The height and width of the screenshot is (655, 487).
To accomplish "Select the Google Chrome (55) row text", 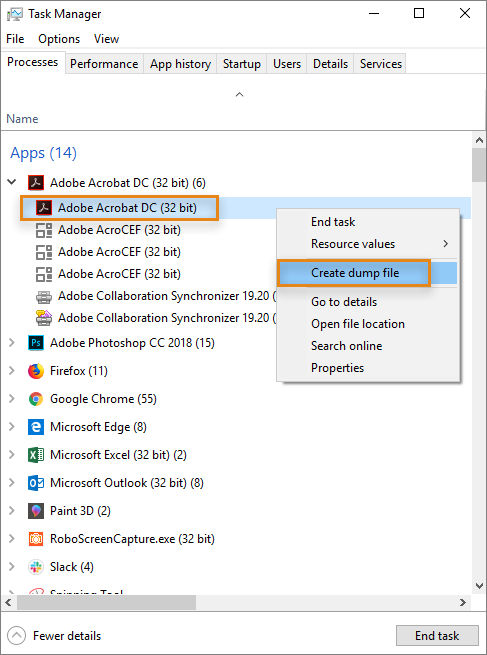I will [x=104, y=399].
